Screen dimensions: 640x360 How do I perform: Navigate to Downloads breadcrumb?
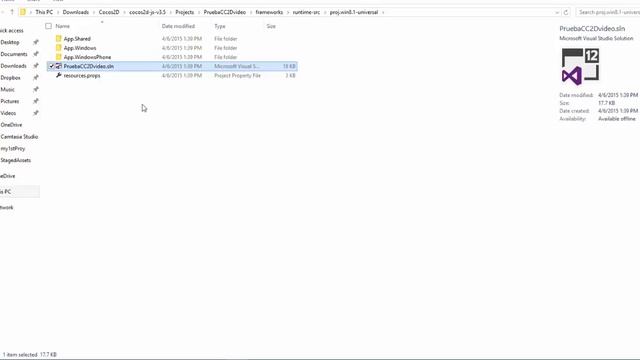click(x=76, y=12)
